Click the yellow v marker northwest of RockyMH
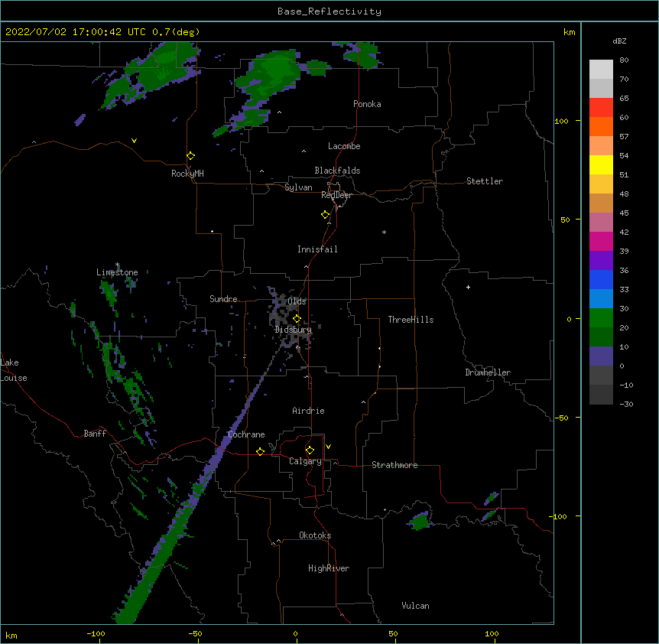This screenshot has height=644, width=659. [134, 141]
